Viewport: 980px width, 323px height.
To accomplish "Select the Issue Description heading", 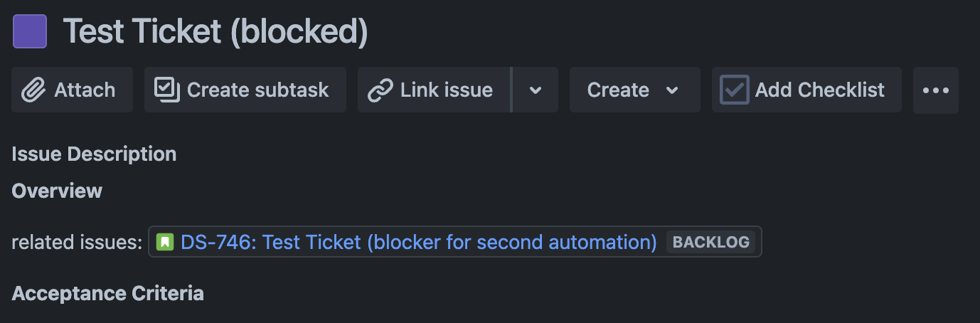I will coord(94,154).
